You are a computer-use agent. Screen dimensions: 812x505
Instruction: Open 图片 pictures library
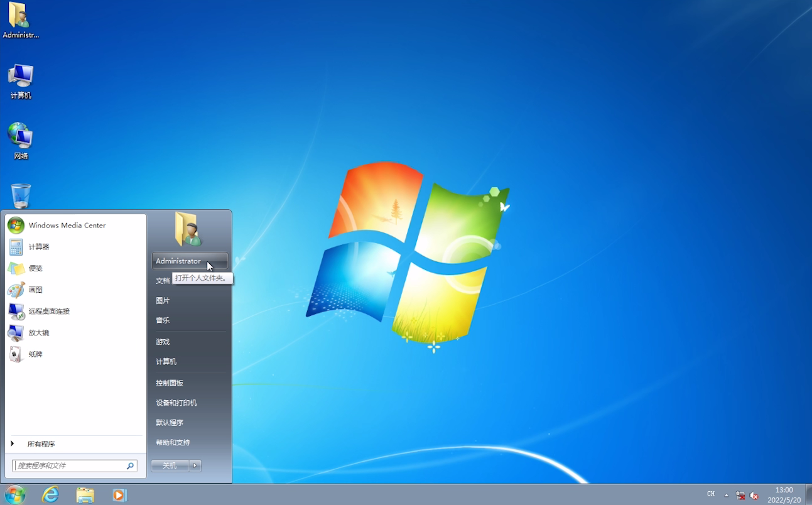(190, 301)
